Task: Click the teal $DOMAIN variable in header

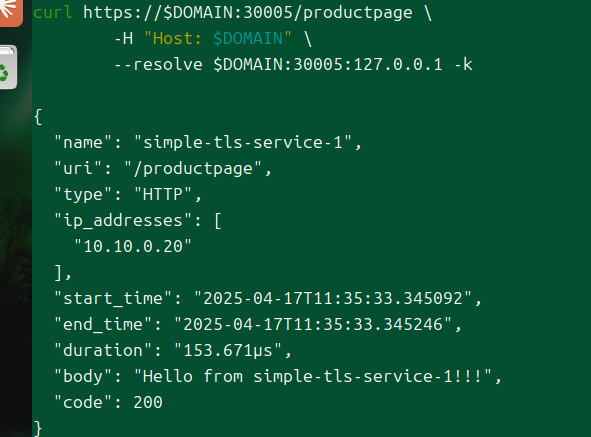Action: point(248,38)
